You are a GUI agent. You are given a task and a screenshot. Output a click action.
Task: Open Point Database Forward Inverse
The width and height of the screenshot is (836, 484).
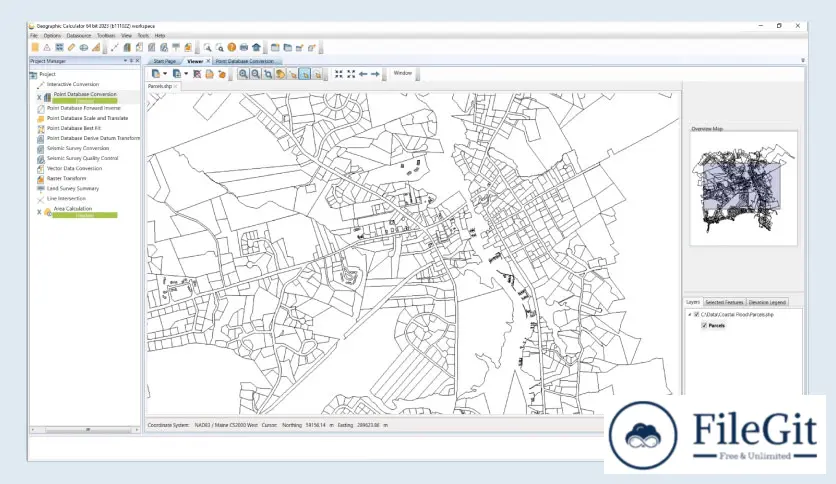click(84, 108)
